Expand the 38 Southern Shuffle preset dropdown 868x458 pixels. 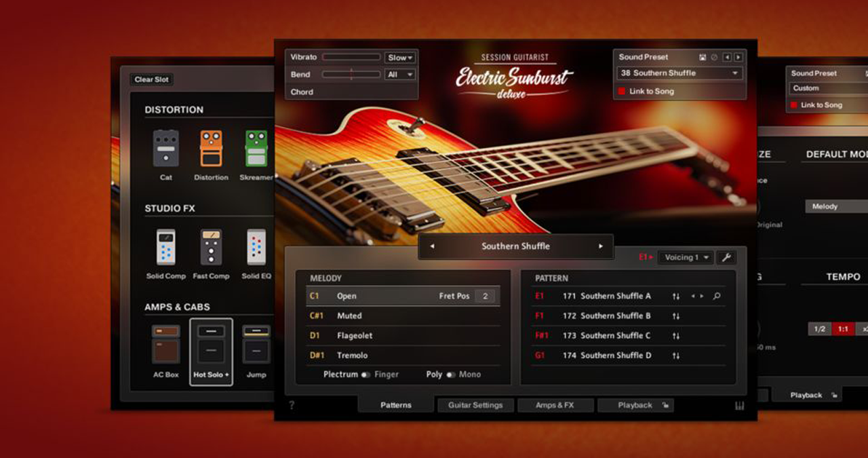(x=679, y=73)
